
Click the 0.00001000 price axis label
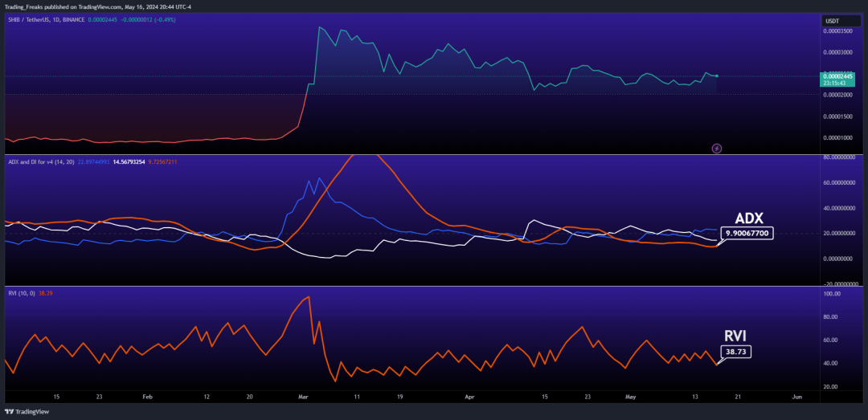click(839, 137)
